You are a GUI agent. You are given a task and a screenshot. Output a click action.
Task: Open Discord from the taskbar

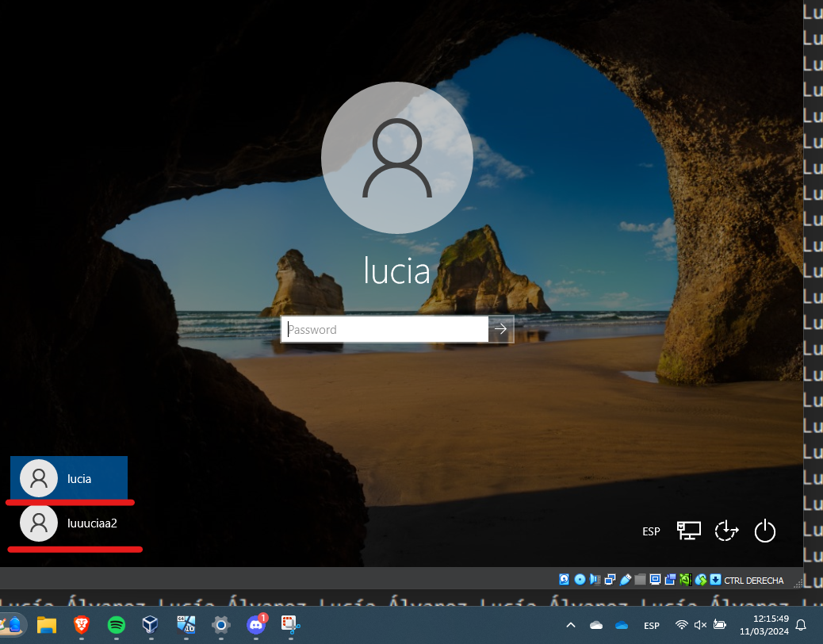pos(255,626)
